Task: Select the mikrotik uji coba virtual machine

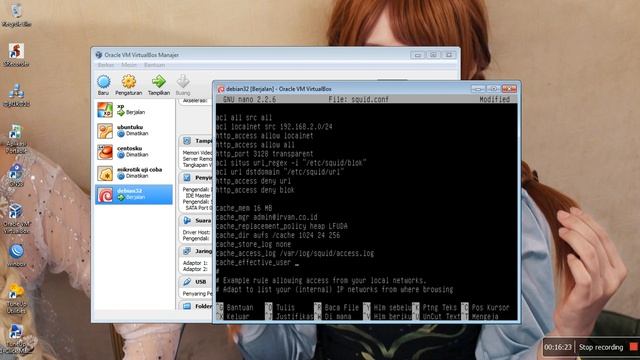Action: 134,173
